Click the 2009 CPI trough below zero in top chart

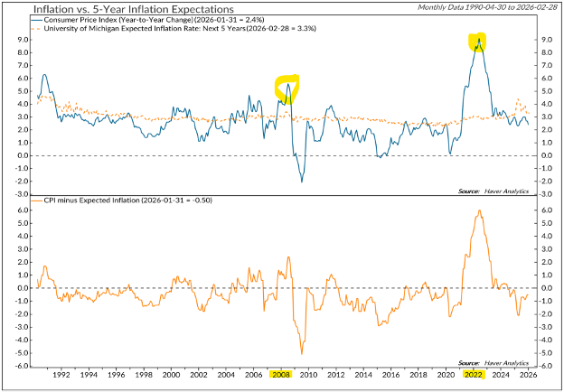pos(301,181)
